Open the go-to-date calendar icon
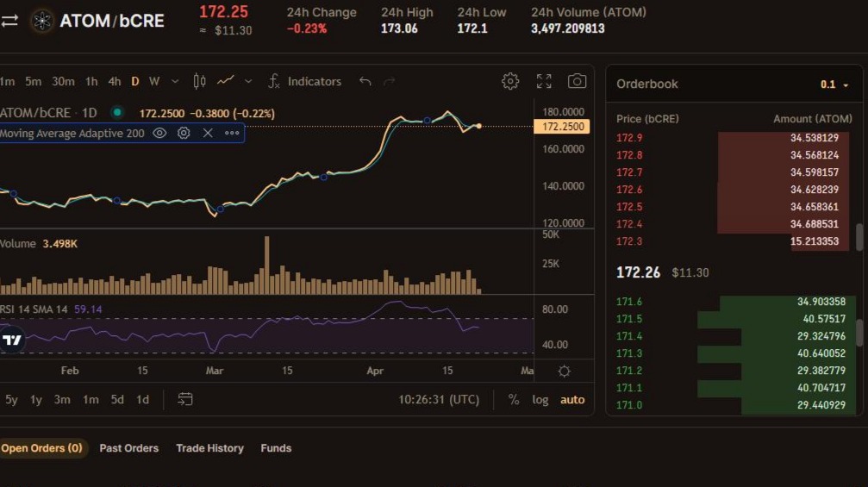The height and width of the screenshot is (487, 868). point(185,399)
